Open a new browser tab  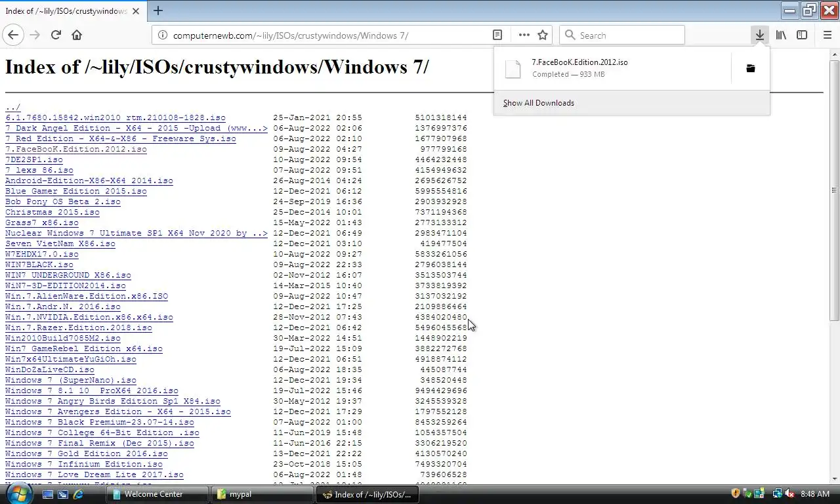(158, 10)
